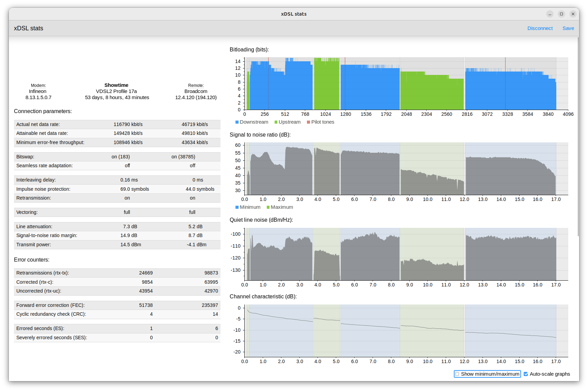
Task: Click the Connection parameters heading
Action: pyautogui.click(x=43, y=111)
